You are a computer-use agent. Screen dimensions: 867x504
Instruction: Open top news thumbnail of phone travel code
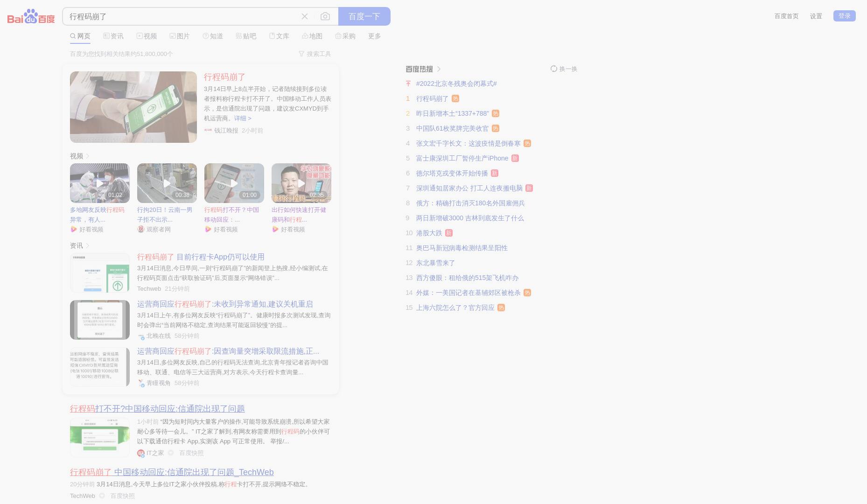tap(133, 107)
